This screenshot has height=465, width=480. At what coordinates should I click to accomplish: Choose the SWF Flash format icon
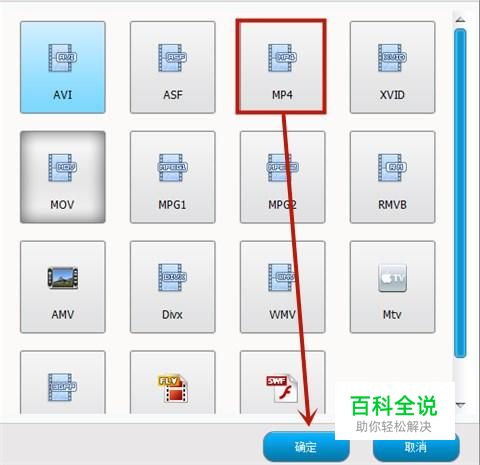(x=282, y=388)
